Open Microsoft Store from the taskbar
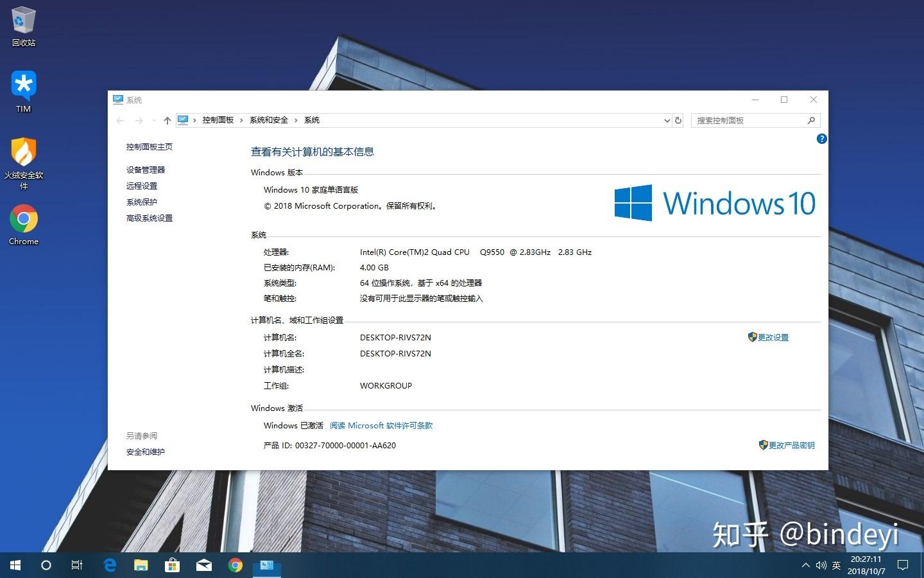This screenshot has width=924, height=578. click(172, 565)
